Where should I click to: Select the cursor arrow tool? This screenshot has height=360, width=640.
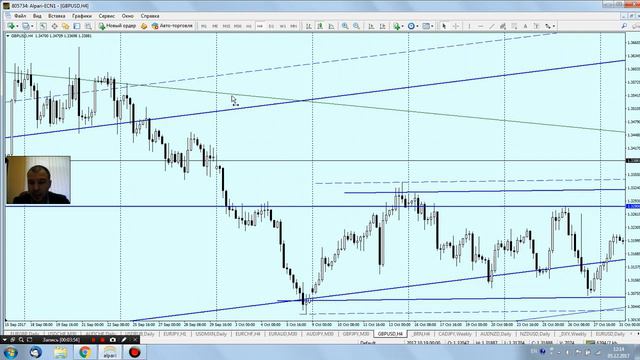coord(444,26)
